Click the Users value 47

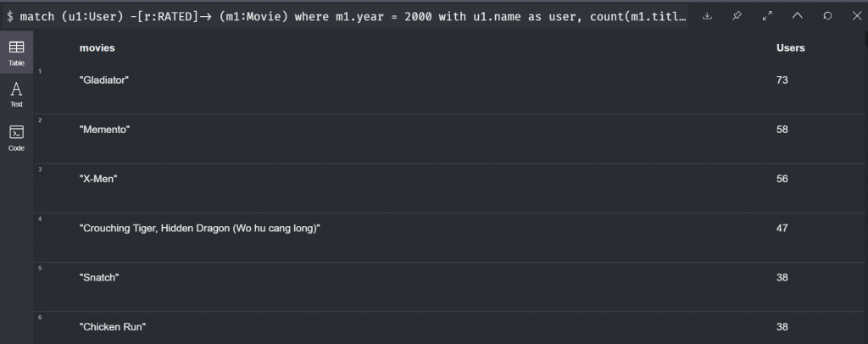[782, 228]
